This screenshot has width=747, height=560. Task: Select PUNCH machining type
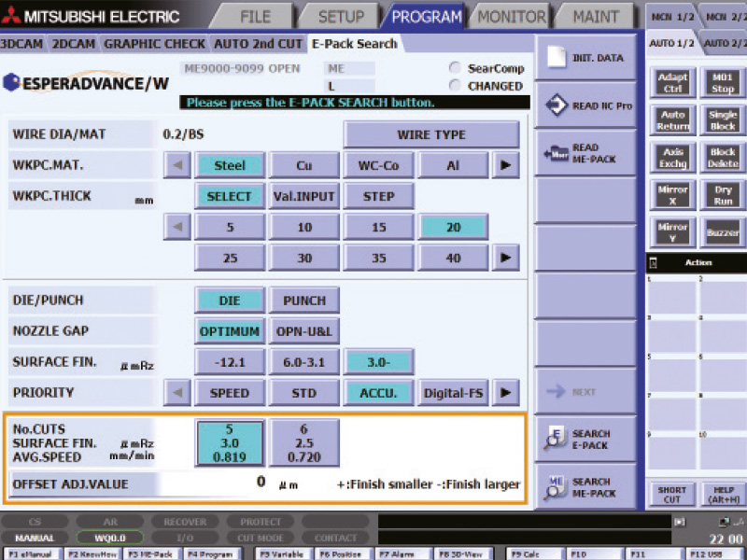coord(304,301)
